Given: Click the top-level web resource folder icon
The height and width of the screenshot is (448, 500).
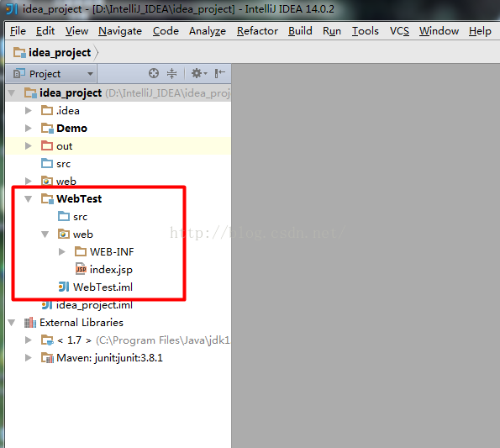Looking at the screenshot, I should 47,181.
